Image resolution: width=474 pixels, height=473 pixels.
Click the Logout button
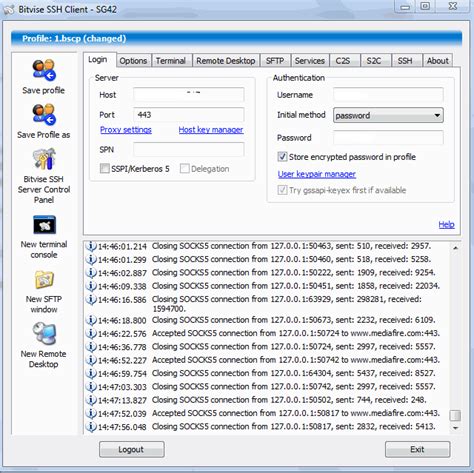tap(131, 449)
